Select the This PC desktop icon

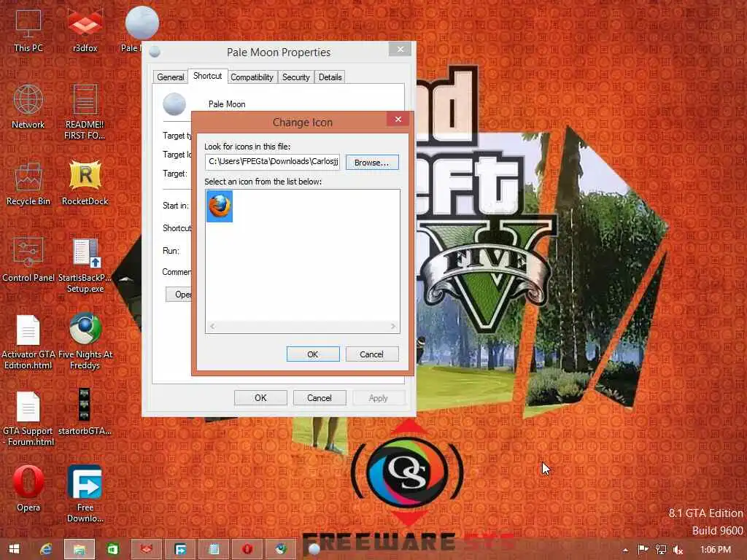tap(28, 31)
